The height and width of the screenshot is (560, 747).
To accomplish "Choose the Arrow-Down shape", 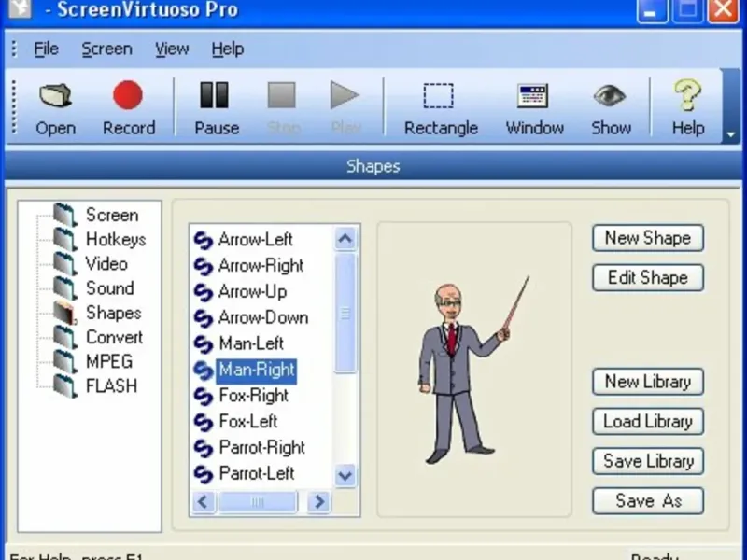I will click(x=263, y=317).
